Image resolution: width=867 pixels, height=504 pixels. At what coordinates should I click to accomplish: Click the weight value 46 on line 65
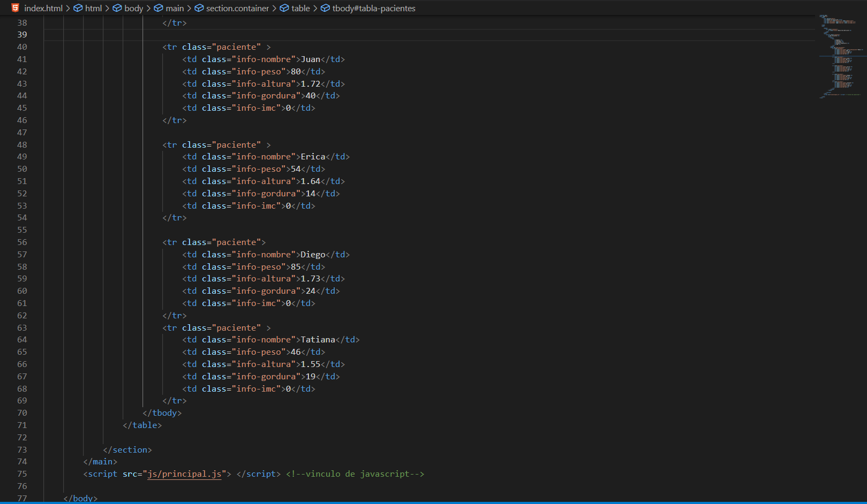click(x=296, y=352)
